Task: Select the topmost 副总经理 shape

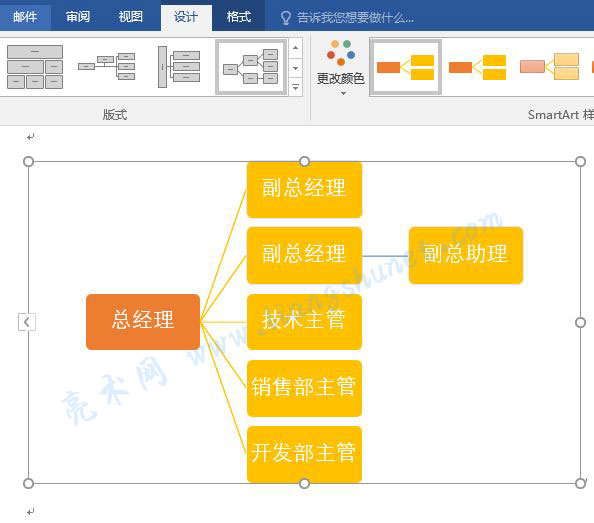Action: [304, 190]
